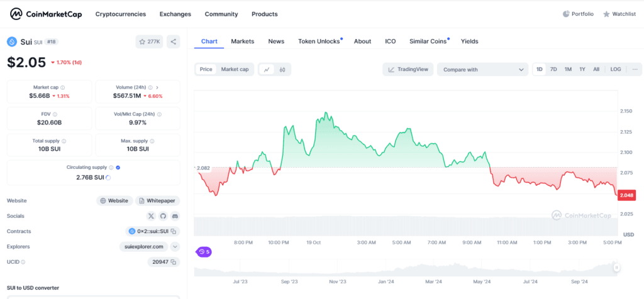Open the Whitepaper link button

pyautogui.click(x=158, y=200)
